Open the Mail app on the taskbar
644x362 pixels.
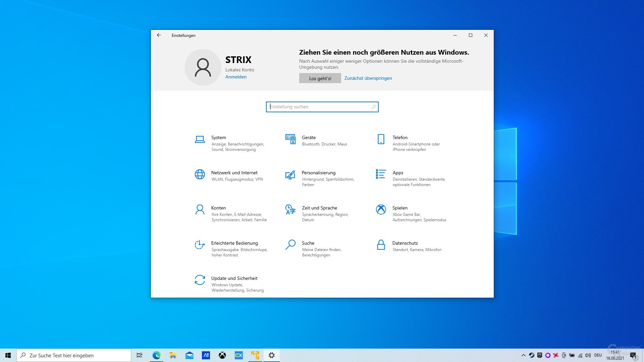click(x=189, y=355)
